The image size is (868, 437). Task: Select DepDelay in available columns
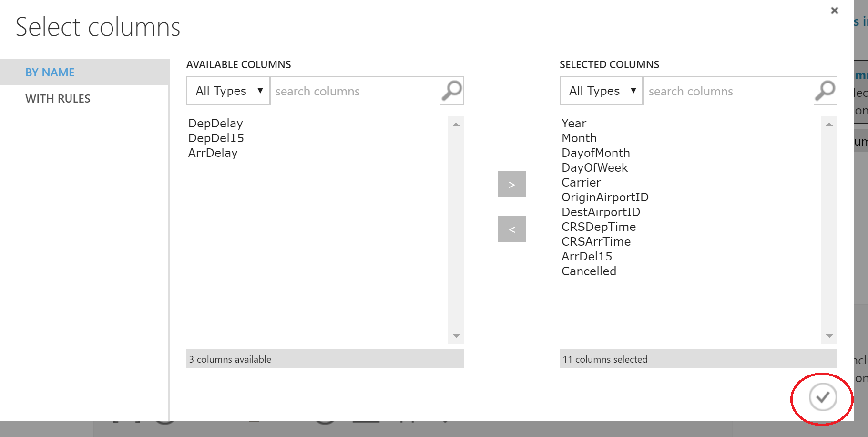click(x=215, y=124)
